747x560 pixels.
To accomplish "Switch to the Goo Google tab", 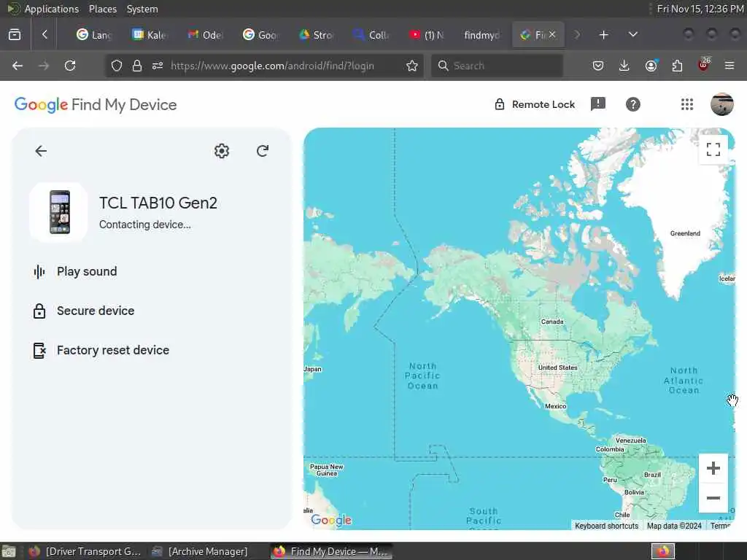I will 260,35.
